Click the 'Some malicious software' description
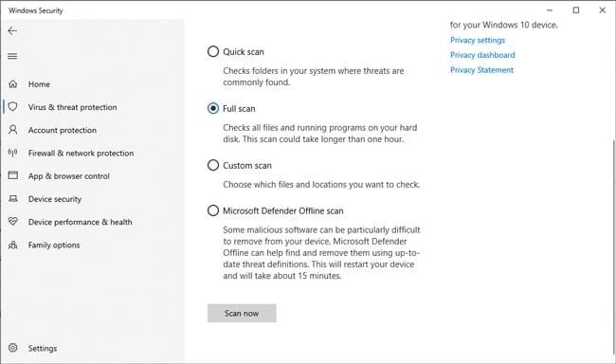 (x=321, y=253)
